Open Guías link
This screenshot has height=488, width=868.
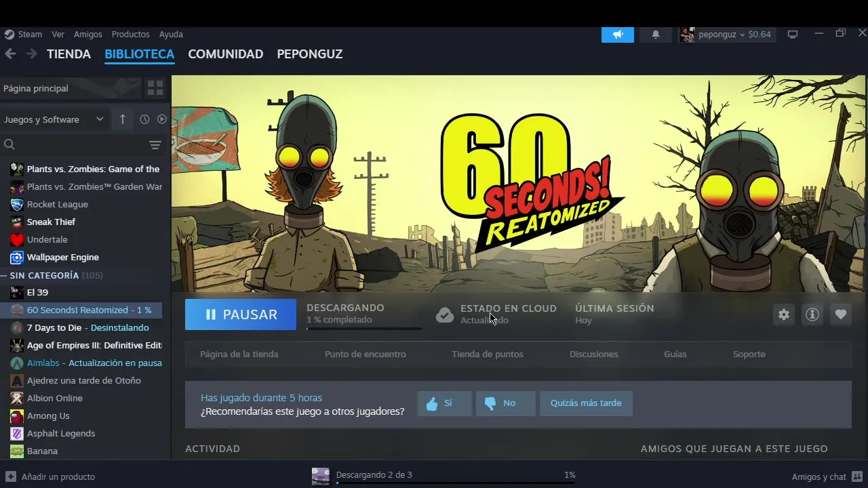click(x=675, y=354)
